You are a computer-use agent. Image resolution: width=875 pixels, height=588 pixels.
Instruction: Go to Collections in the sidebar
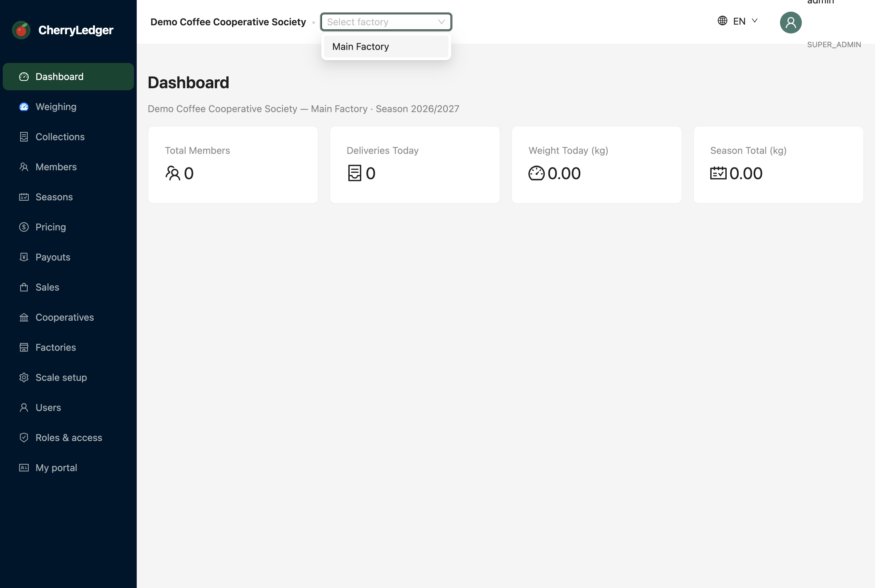(68, 137)
